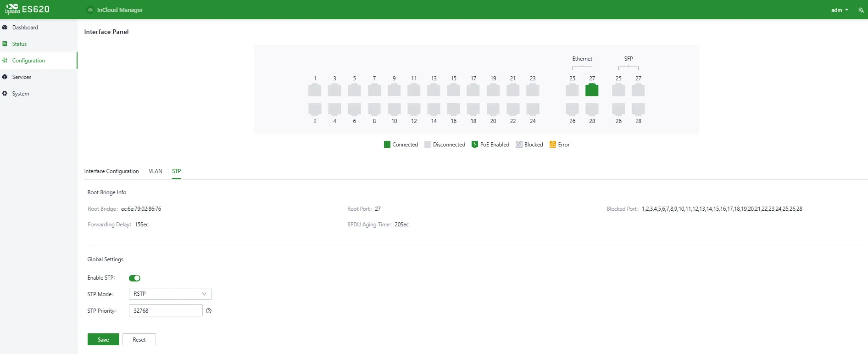The image size is (868, 354).
Task: Select the STP tab
Action: [177, 171]
